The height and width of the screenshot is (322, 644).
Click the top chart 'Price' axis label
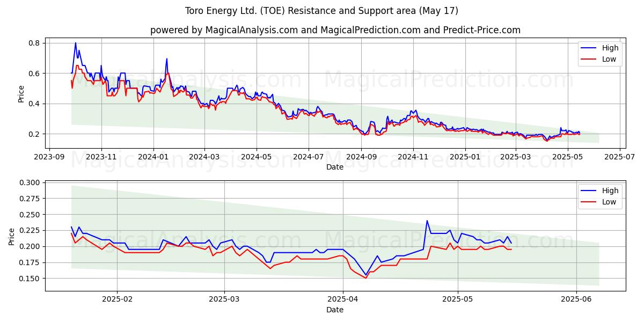click(21, 93)
